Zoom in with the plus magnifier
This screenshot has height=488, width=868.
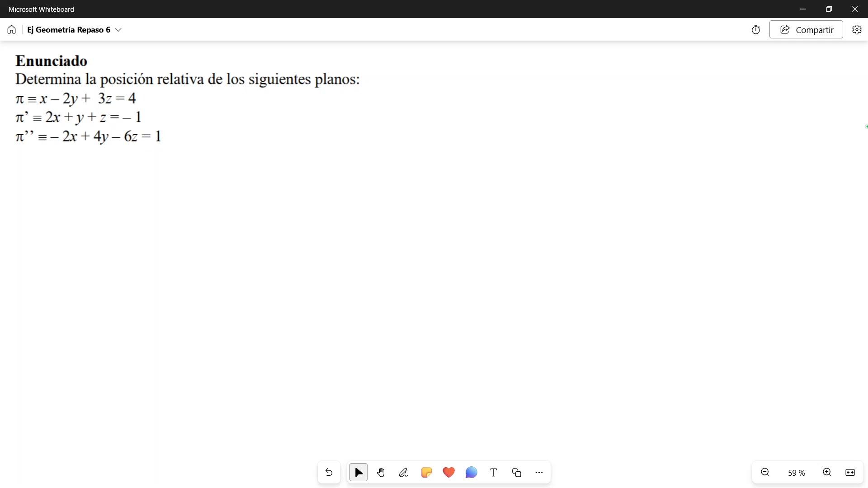pyautogui.click(x=827, y=472)
